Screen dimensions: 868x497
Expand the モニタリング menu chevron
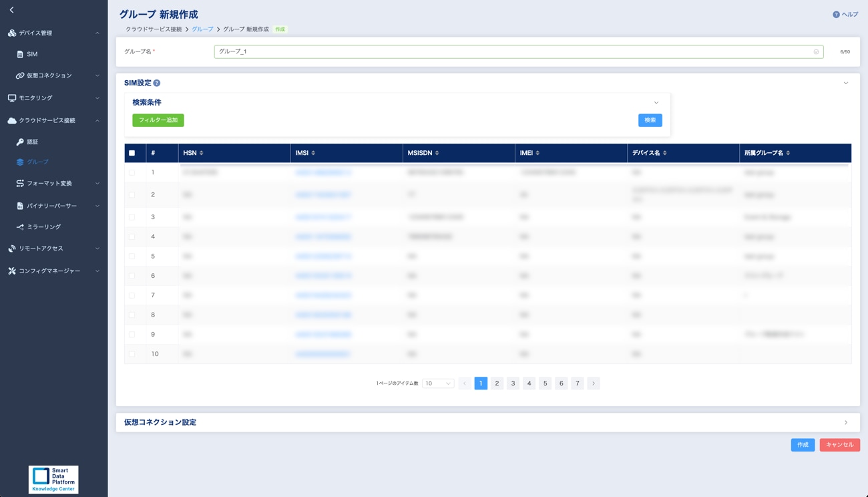click(x=97, y=99)
